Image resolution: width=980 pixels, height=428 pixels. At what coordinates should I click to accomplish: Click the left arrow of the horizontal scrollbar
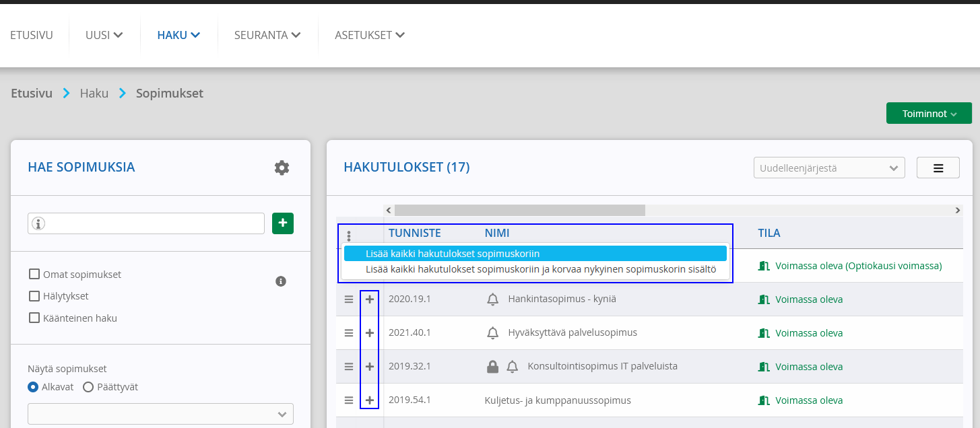(389, 211)
